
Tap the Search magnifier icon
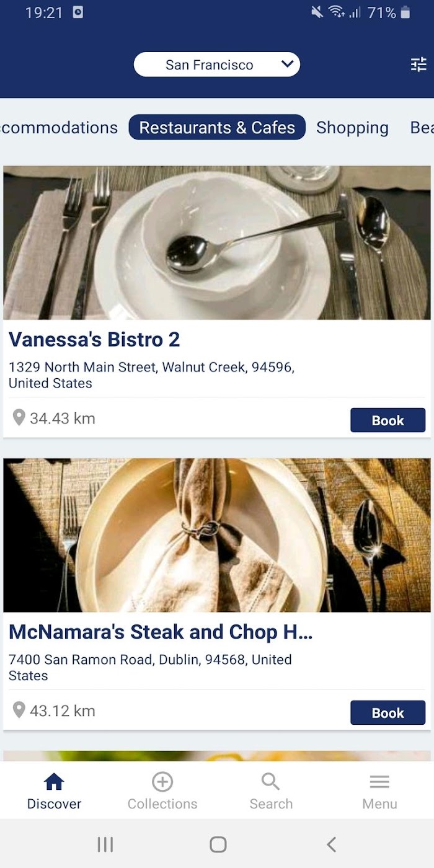point(271,782)
